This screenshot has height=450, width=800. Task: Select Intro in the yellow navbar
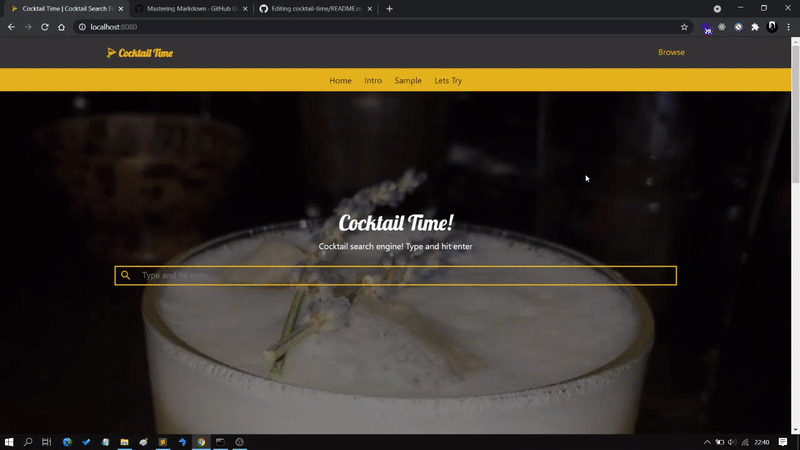[373, 80]
